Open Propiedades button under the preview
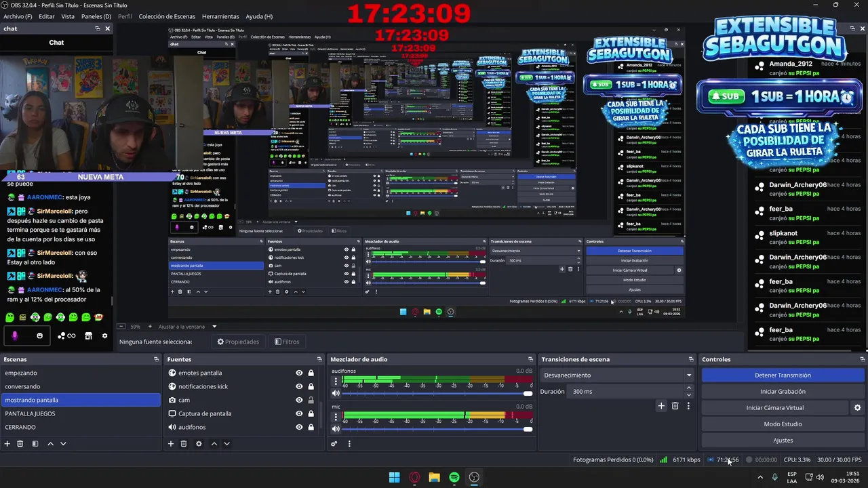The image size is (868, 488). tap(238, 342)
